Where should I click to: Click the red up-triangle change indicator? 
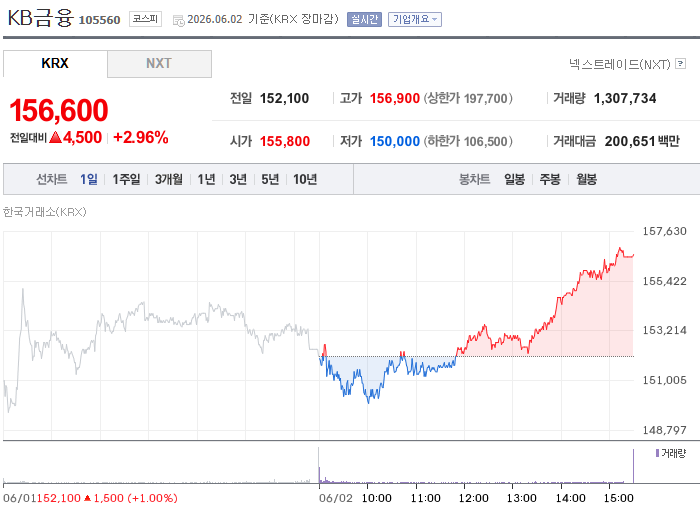coord(55,137)
